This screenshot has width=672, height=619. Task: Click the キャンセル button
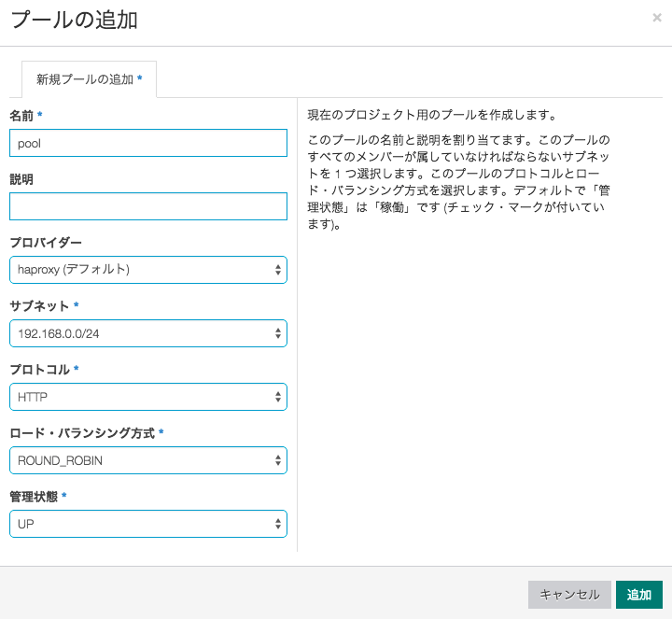pos(569,595)
